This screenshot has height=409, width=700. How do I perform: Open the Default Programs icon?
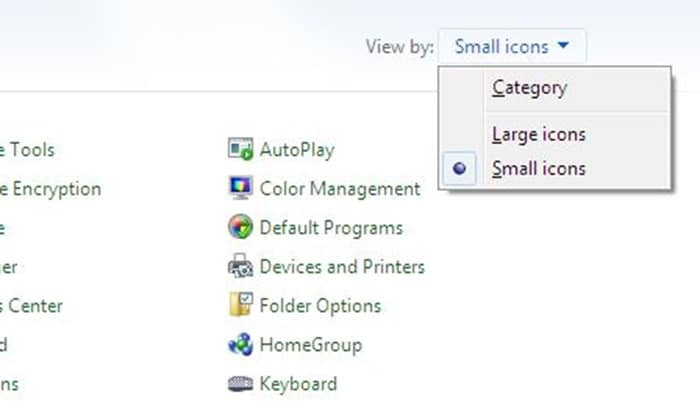click(241, 227)
